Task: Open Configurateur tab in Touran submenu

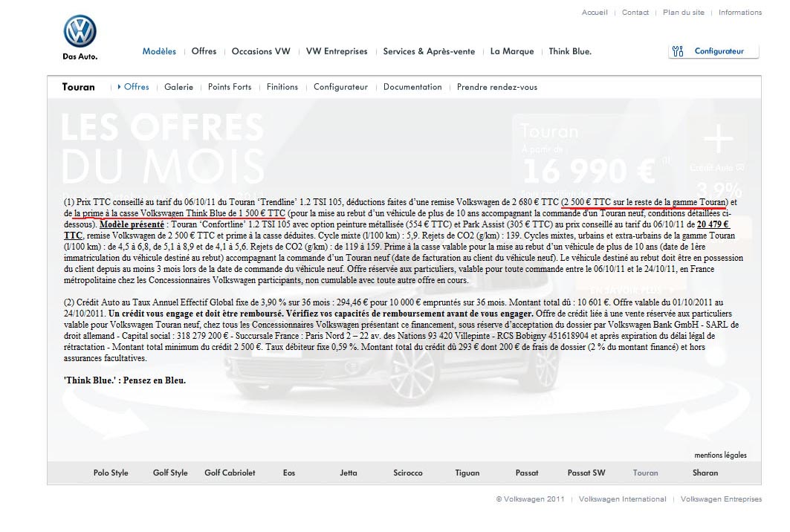Action: [340, 87]
